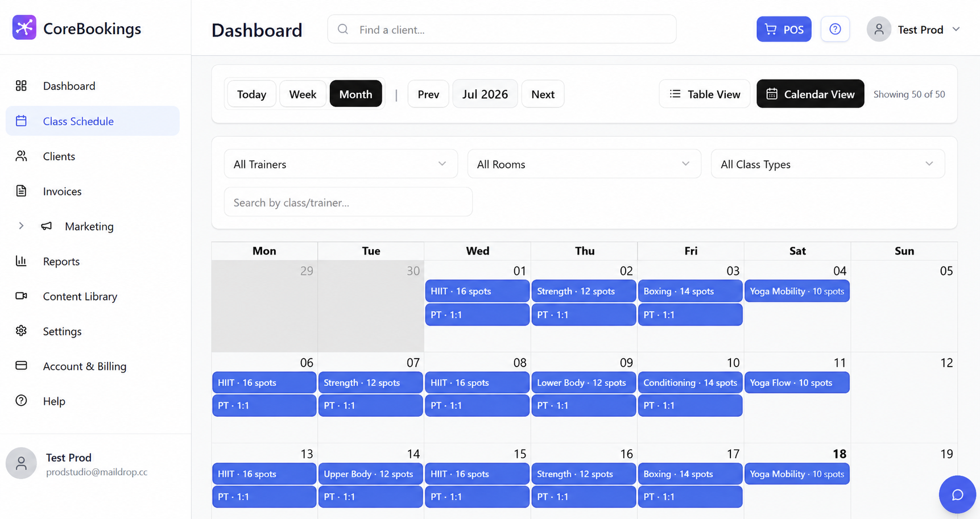Click the prodstudio@maildrop.cc email text
Viewport: 980px width, 519px height.
97,472
